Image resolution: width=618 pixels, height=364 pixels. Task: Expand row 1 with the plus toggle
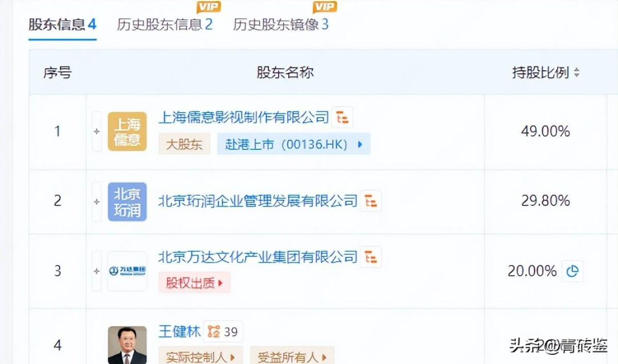(x=97, y=131)
